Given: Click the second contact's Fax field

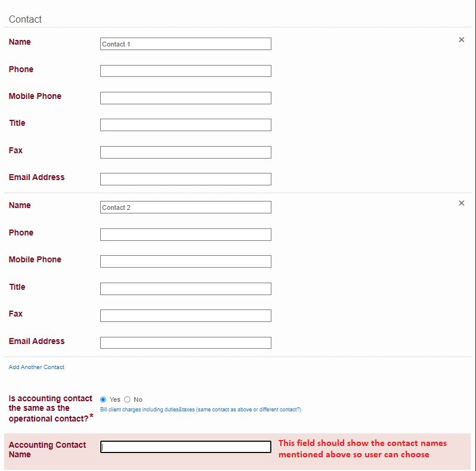Looking at the screenshot, I should tap(186, 316).
